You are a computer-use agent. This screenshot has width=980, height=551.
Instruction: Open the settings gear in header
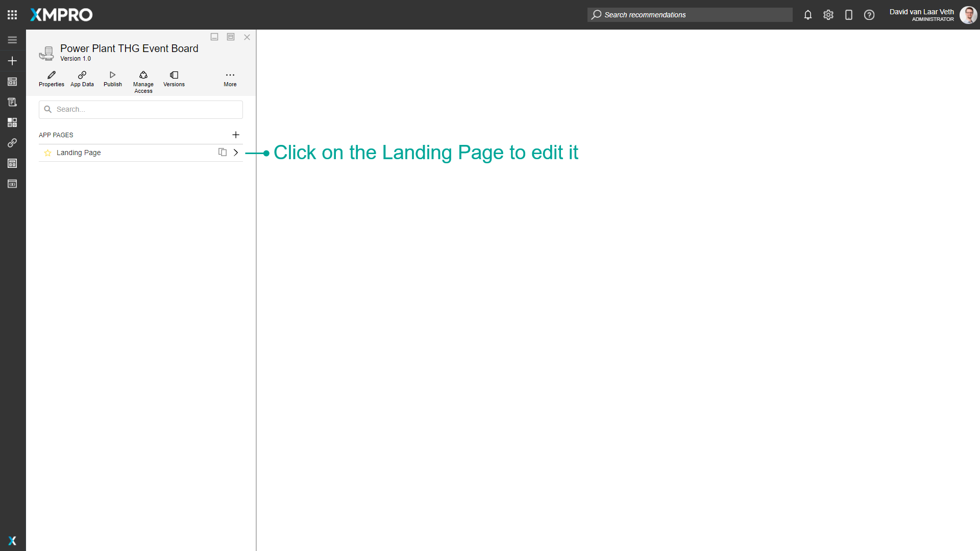coord(828,15)
